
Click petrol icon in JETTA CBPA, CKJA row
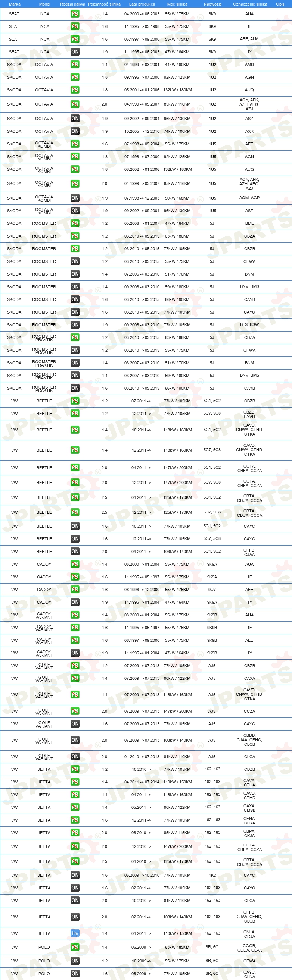[x=75, y=833]
